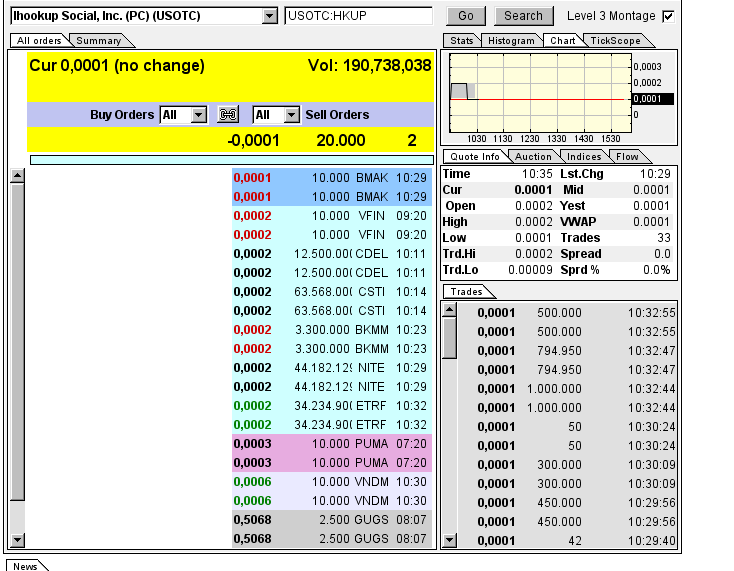Click the link icon between Buy and Sell Orders
The width and height of the screenshot is (734, 571).
[x=229, y=115]
